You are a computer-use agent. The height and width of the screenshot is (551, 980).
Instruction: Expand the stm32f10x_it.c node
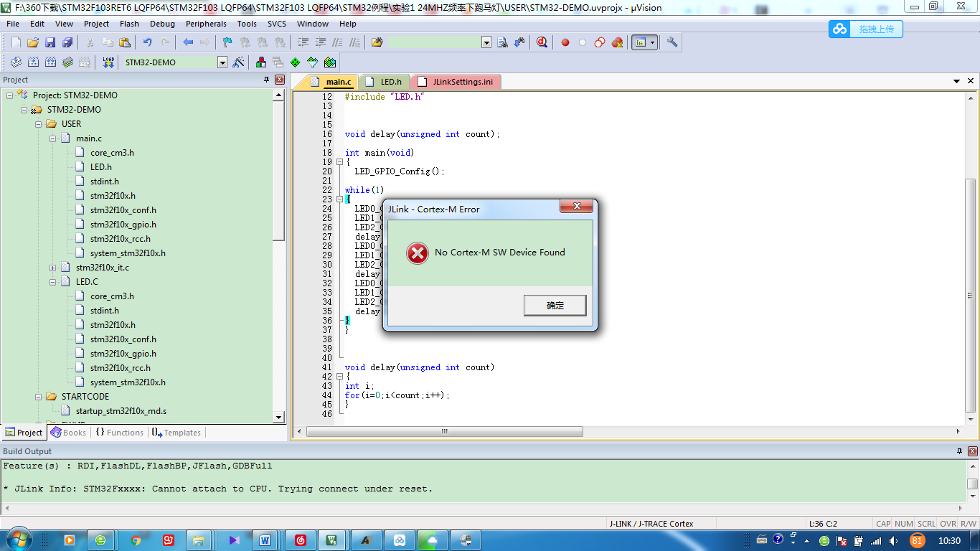point(52,268)
